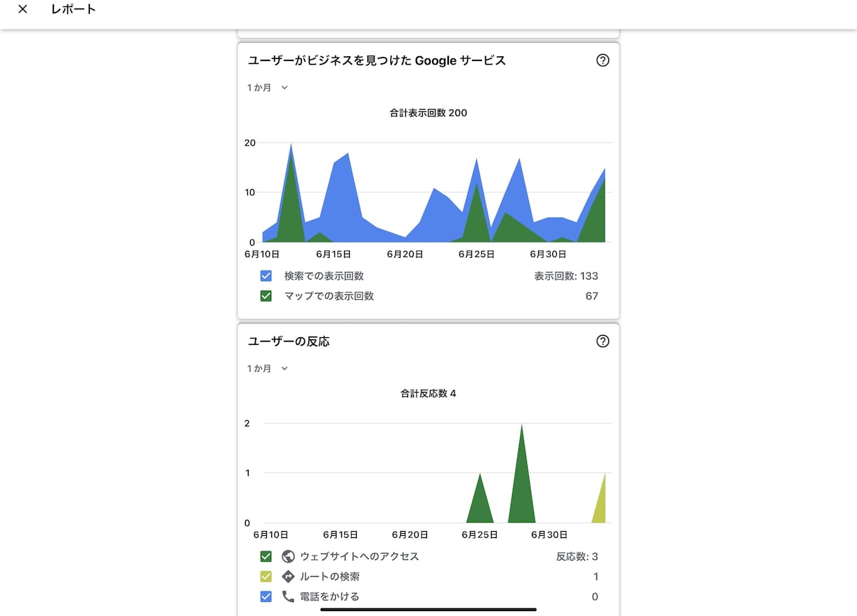Click ユーザーの反応 heading

(289, 341)
